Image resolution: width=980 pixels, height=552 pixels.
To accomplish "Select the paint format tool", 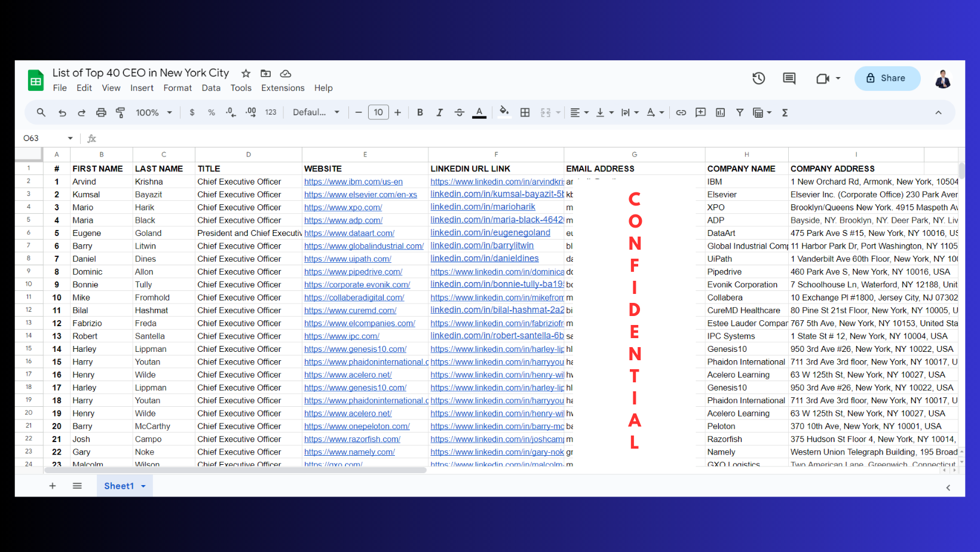I will pos(121,112).
